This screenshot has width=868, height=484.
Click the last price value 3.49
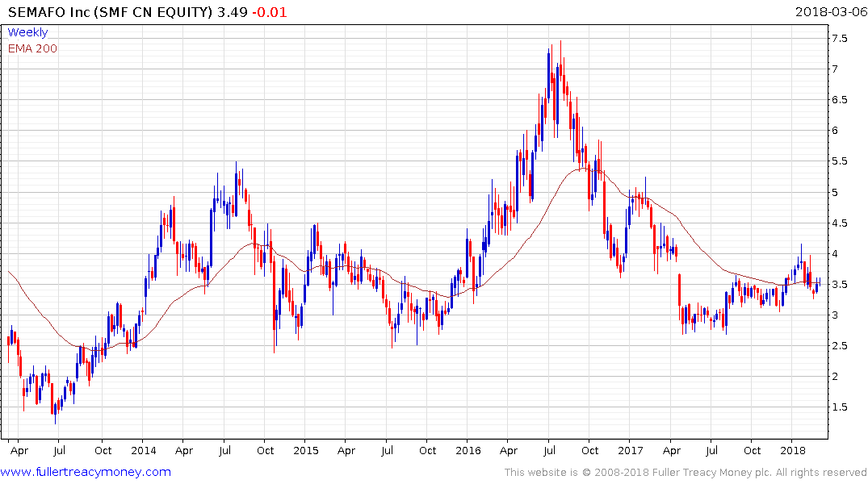point(232,12)
